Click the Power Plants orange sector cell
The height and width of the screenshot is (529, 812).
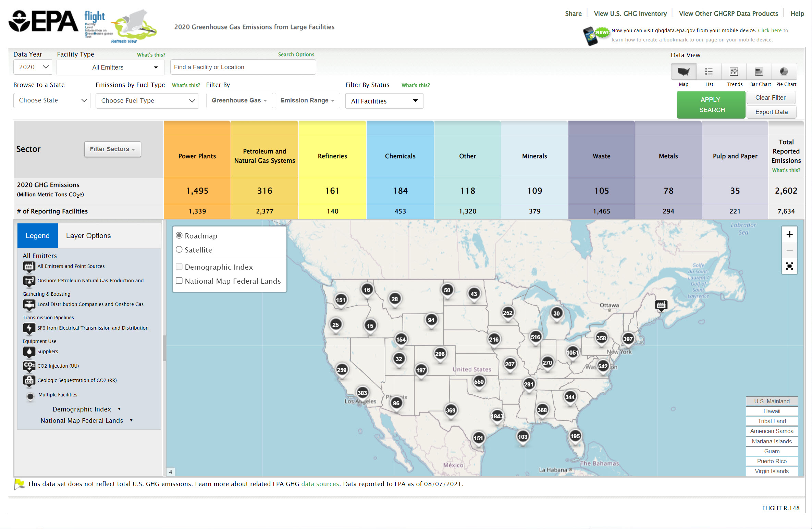pyautogui.click(x=197, y=156)
